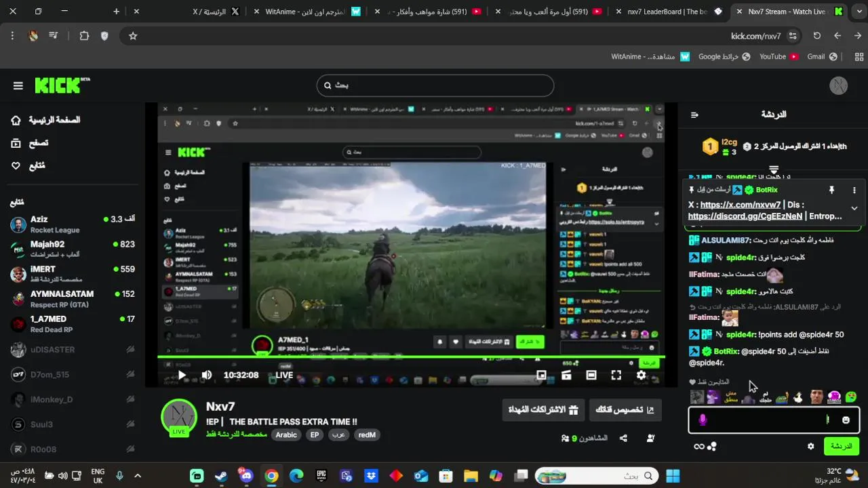The image size is (868, 488).
Task: Click spide4r username in points message
Action: click(741, 334)
